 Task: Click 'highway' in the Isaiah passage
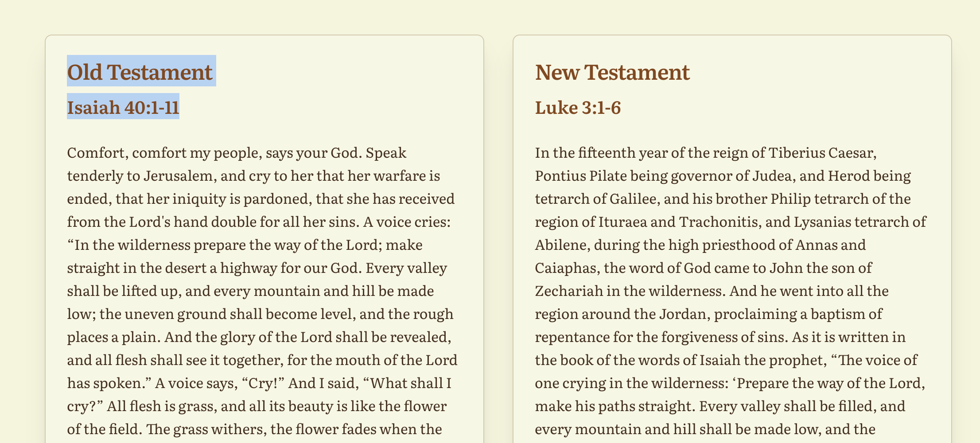point(249,268)
